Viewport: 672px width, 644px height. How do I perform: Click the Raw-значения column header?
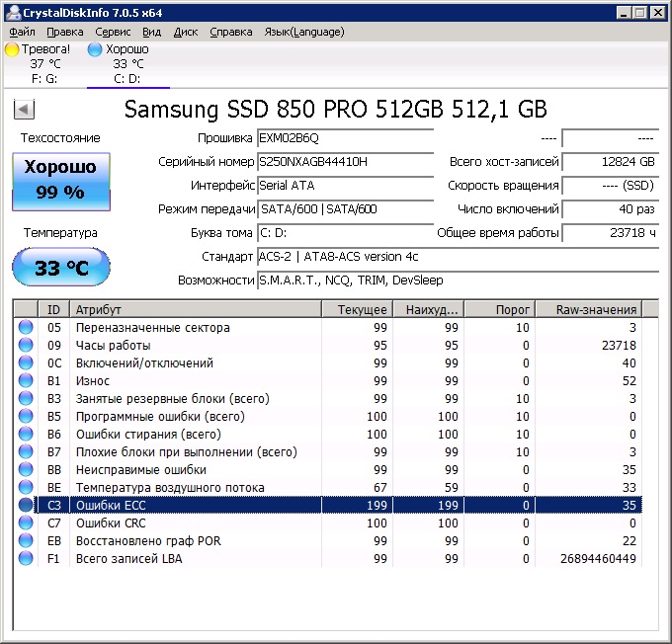click(x=589, y=309)
